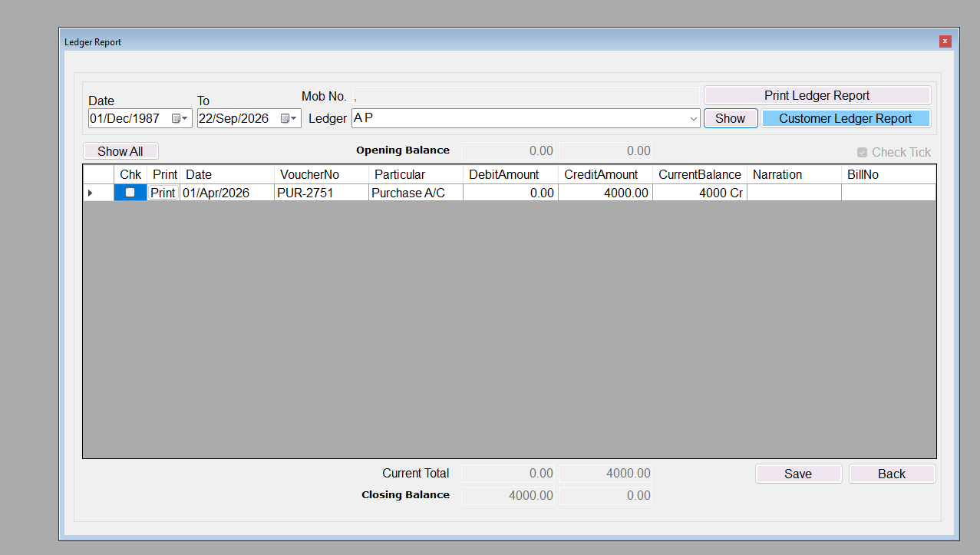Tick the Chk checkbox for PUR-2751

[x=130, y=193]
